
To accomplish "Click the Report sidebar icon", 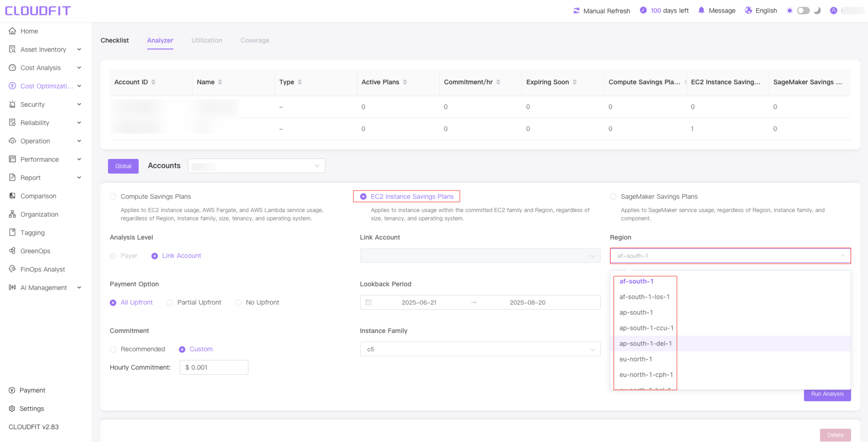I will [x=12, y=178].
